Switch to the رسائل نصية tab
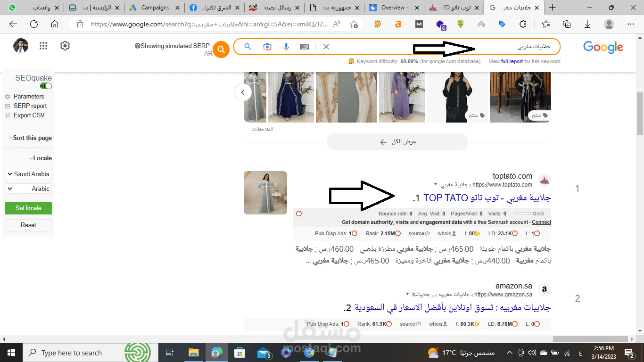Viewport: 644px width, 362px height. pos(274,8)
